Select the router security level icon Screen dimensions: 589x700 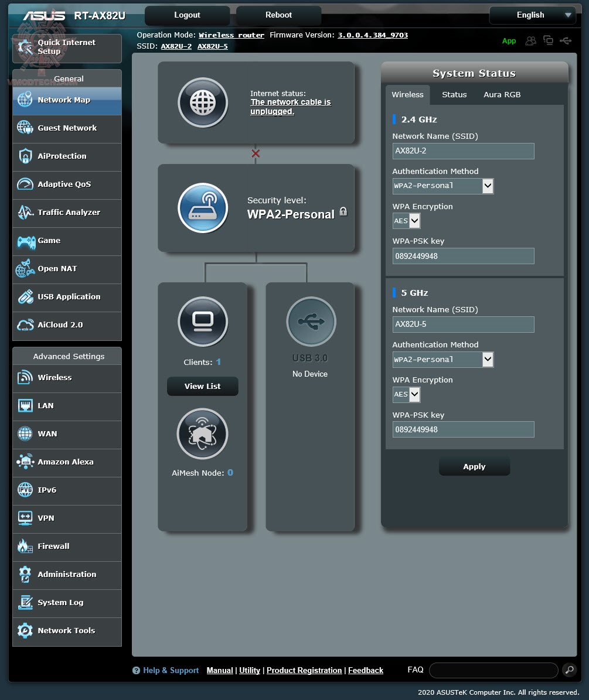coord(203,207)
